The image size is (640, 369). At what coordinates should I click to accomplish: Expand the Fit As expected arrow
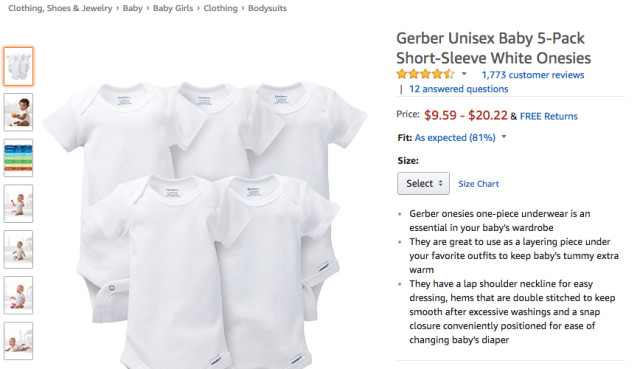tap(504, 137)
